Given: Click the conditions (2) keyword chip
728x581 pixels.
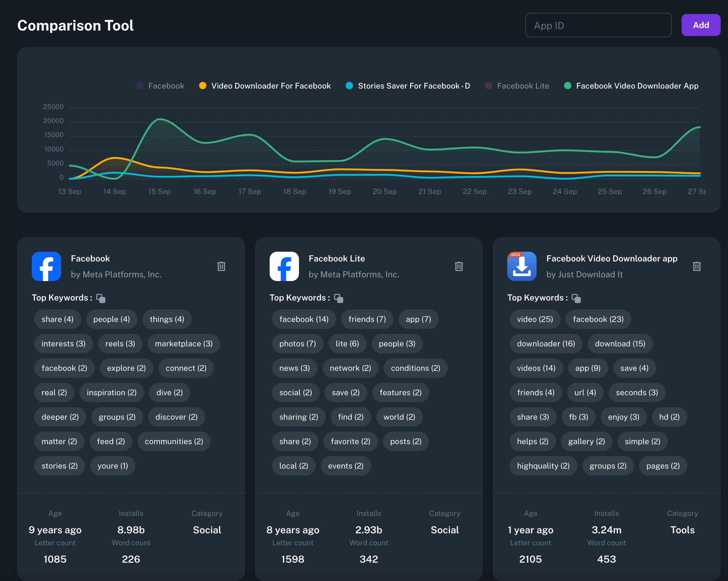Looking at the screenshot, I should pos(415,368).
